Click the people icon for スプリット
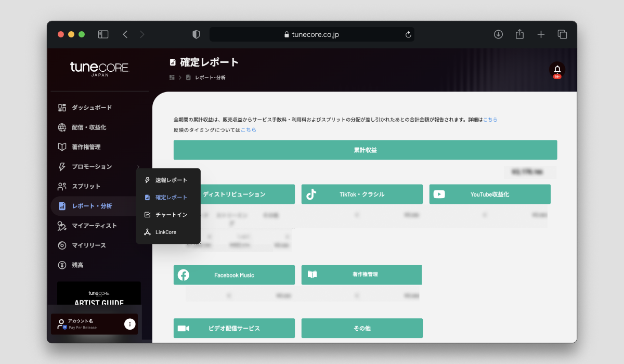The width and height of the screenshot is (624, 364). click(x=62, y=186)
